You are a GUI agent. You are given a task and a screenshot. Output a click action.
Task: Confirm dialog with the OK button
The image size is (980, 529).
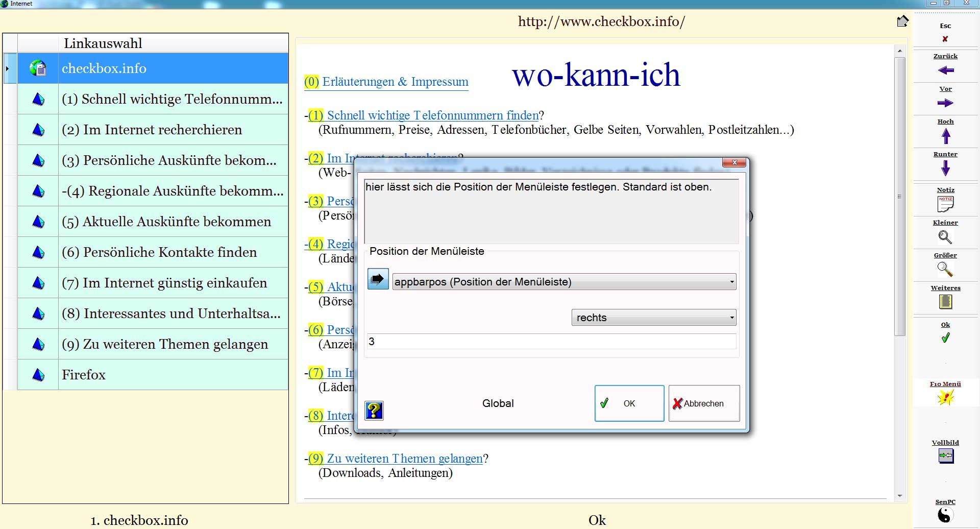[x=629, y=403]
